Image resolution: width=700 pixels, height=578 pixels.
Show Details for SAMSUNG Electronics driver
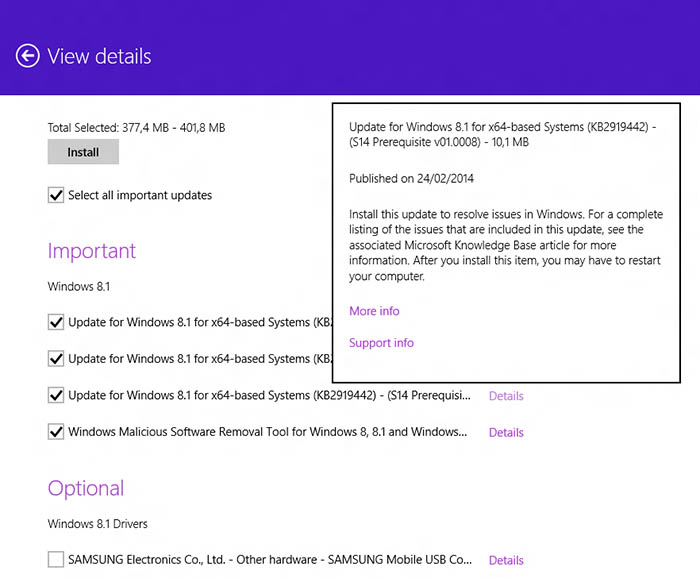[506, 561]
